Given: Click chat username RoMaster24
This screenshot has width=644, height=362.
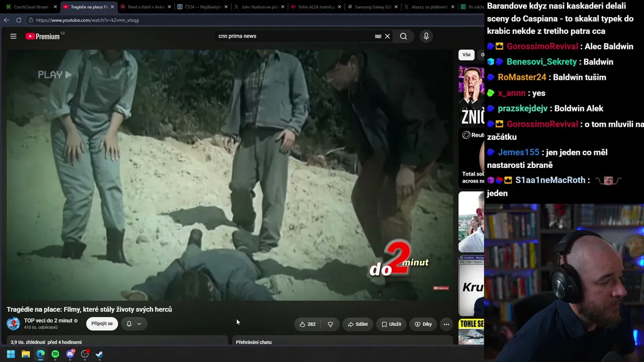Looking at the screenshot, I should tap(522, 77).
